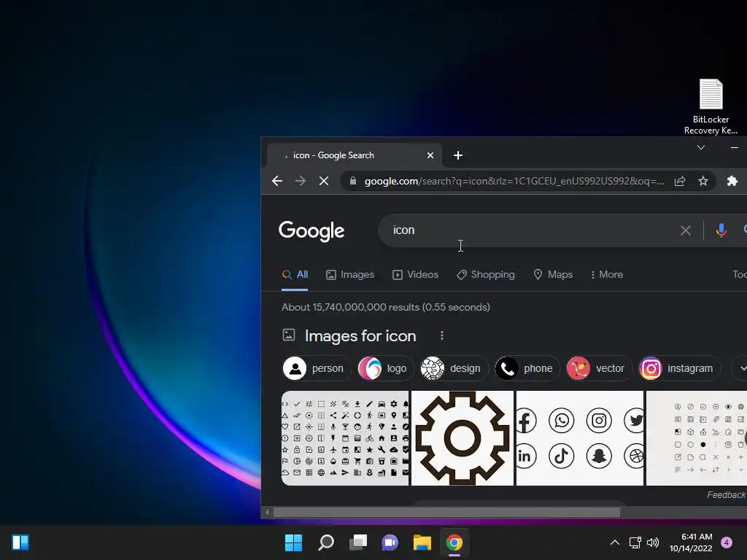Click the Chrome address bar URL
This screenshot has width=747, height=560.
click(x=514, y=181)
